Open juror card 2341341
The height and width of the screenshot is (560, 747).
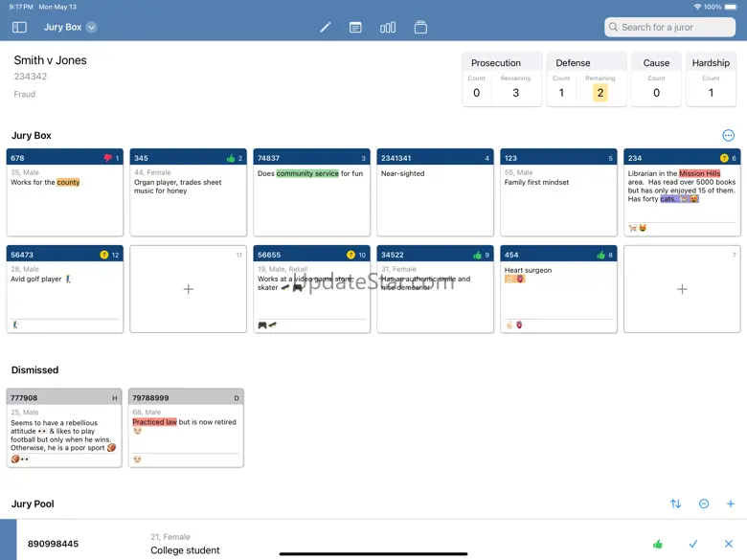pyautogui.click(x=435, y=192)
